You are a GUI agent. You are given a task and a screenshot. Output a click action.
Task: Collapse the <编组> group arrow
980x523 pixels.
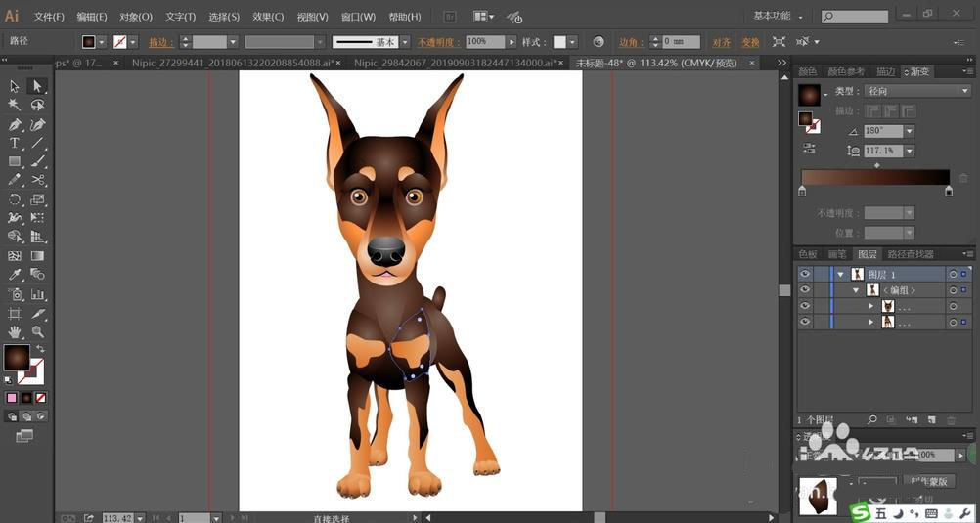coord(856,290)
